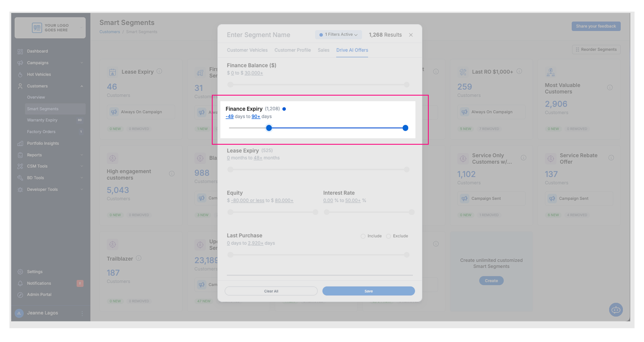
Task: Select the Exclude radio for Last Purchase
Action: click(389, 236)
